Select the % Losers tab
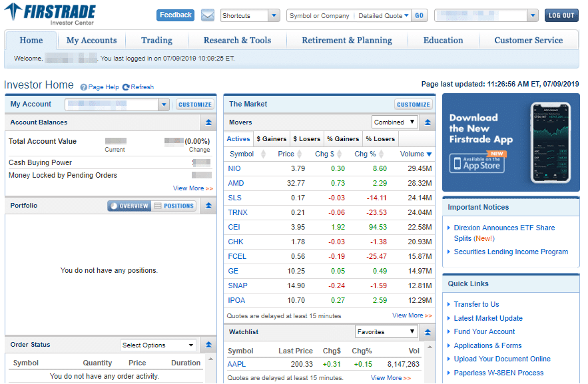This screenshot has width=588, height=384. click(380, 139)
